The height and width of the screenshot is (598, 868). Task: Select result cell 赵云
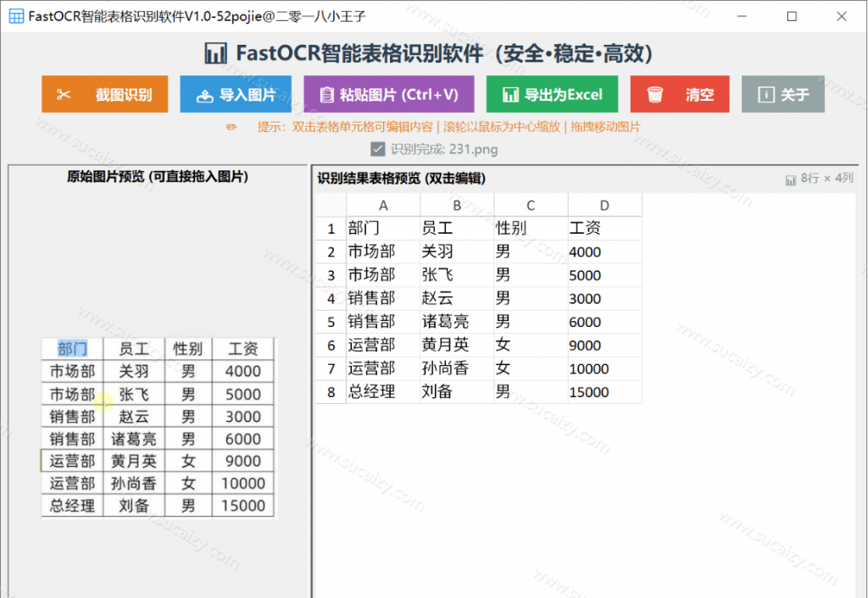pyautogui.click(x=457, y=299)
